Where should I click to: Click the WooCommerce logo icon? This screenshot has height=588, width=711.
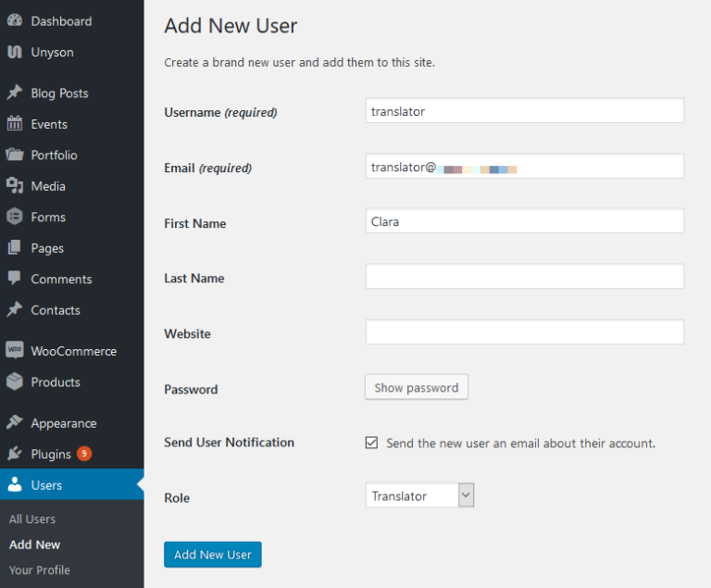pyautogui.click(x=15, y=351)
